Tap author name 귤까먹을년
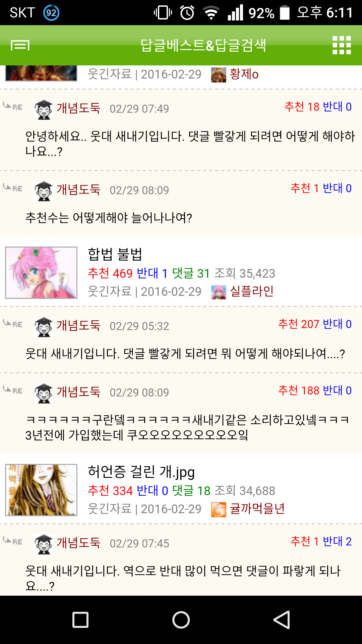The image size is (362, 644). pos(257,509)
